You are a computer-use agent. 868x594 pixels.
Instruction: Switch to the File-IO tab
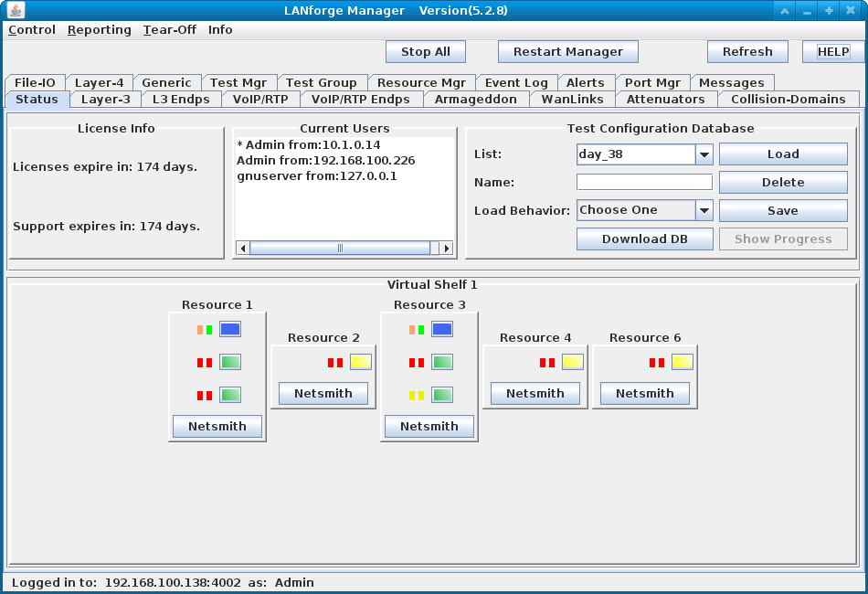tap(35, 82)
